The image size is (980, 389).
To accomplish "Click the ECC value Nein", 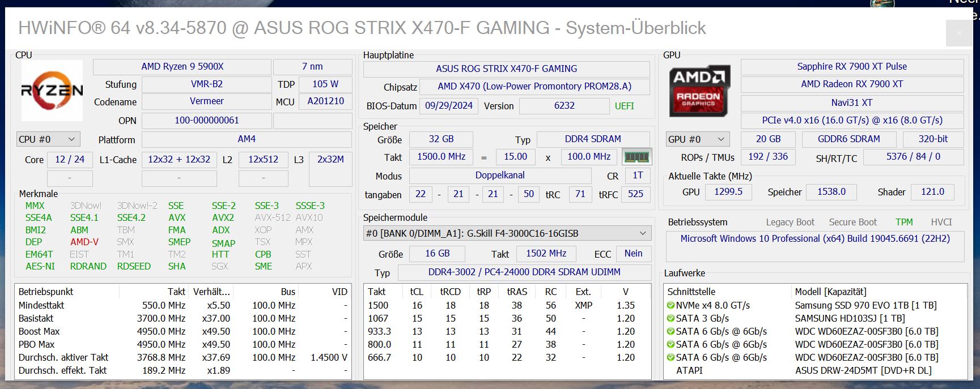I will 633,254.
